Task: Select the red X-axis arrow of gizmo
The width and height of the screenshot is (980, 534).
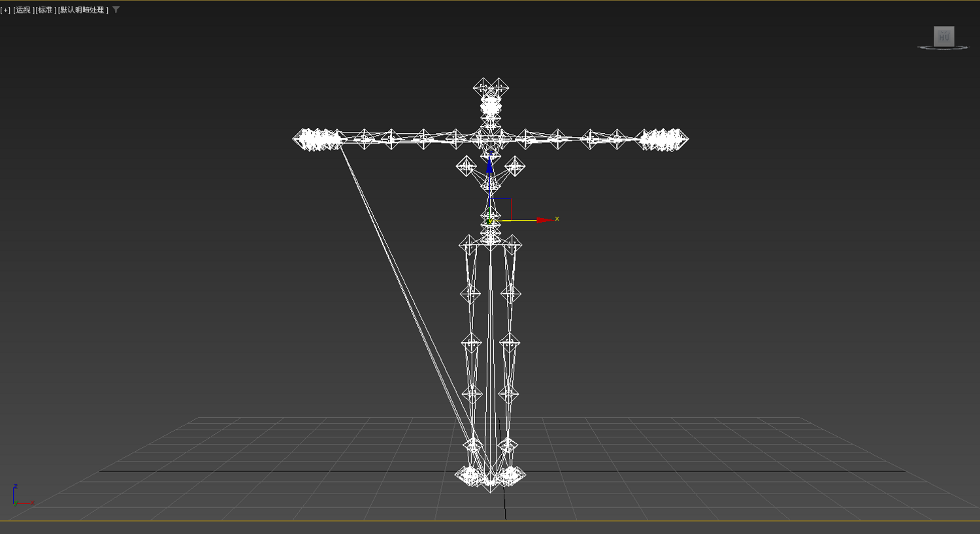Action: pos(544,221)
